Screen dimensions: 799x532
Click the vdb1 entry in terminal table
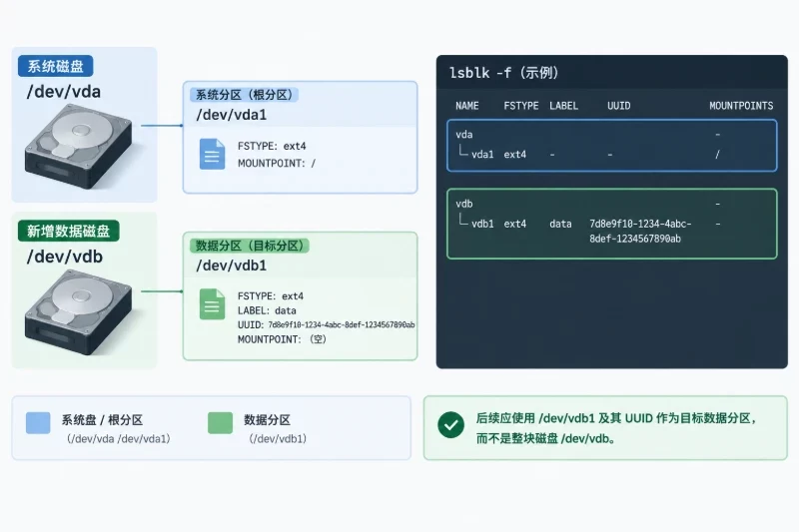click(x=482, y=224)
